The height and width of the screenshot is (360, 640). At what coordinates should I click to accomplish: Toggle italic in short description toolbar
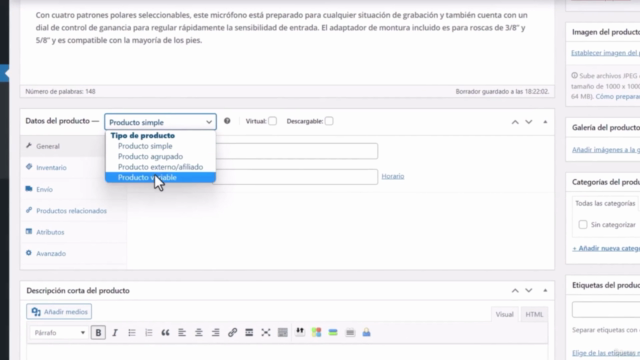[x=115, y=333]
